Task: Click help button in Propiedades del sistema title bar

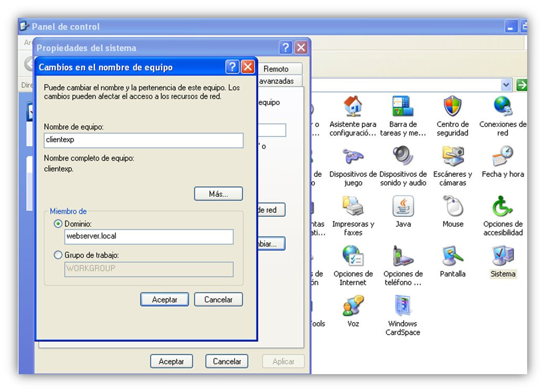Action: 285,47
